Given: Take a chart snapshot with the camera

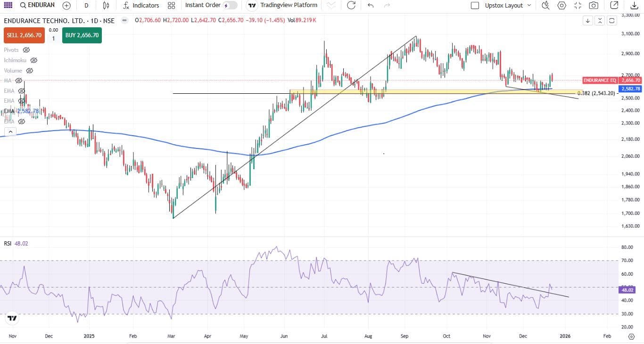Looking at the screenshot, I should click(594, 5).
